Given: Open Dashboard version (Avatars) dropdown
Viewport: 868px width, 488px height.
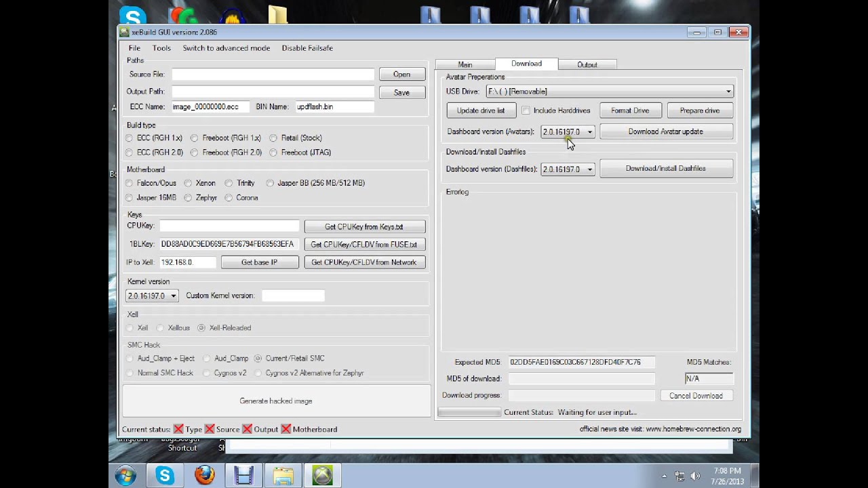Looking at the screenshot, I should (x=589, y=132).
